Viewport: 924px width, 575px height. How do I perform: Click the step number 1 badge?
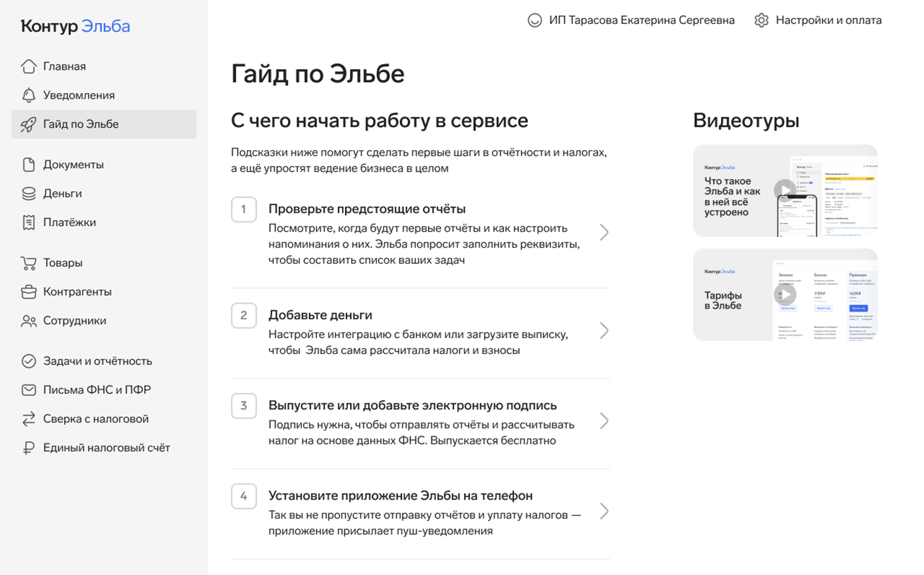tap(244, 210)
